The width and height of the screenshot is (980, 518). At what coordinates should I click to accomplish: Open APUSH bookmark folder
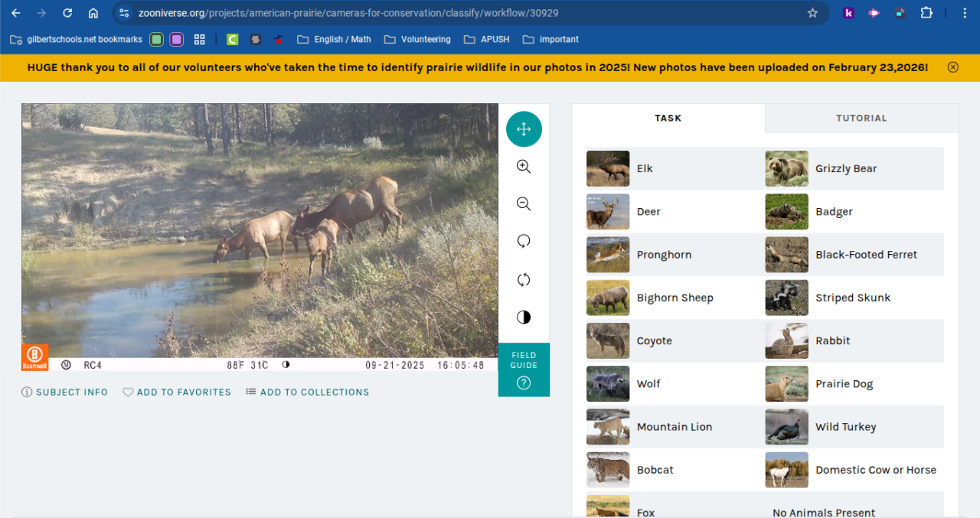click(487, 39)
